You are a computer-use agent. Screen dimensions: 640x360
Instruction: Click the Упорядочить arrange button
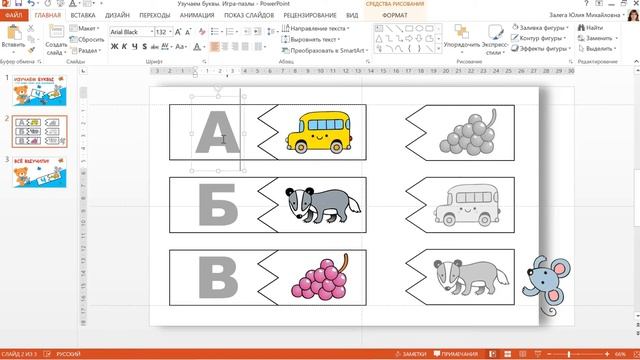[x=462, y=39]
